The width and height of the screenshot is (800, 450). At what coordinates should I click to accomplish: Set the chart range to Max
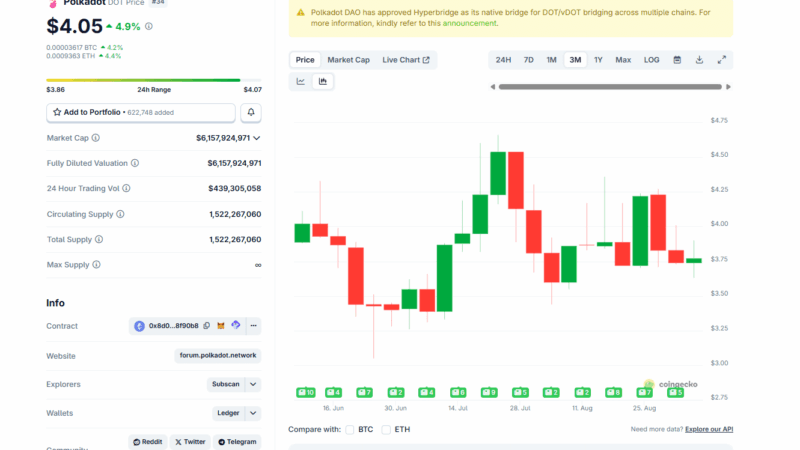(623, 60)
